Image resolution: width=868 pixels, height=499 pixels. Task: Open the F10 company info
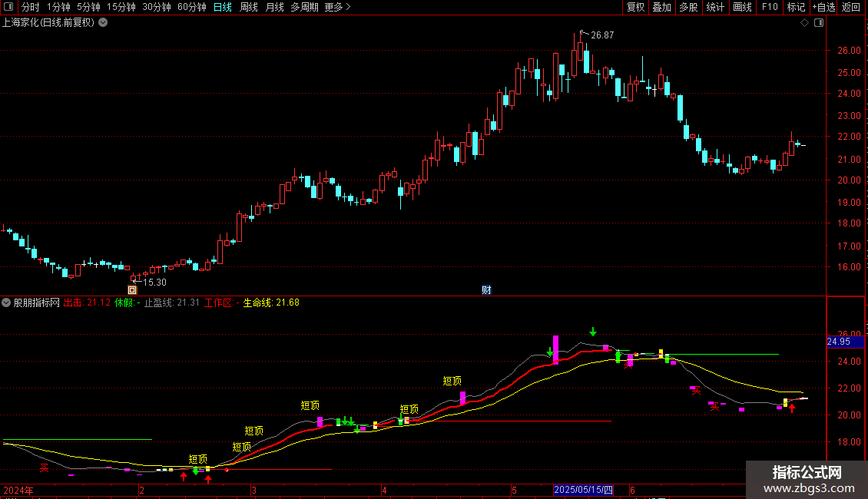click(x=770, y=7)
